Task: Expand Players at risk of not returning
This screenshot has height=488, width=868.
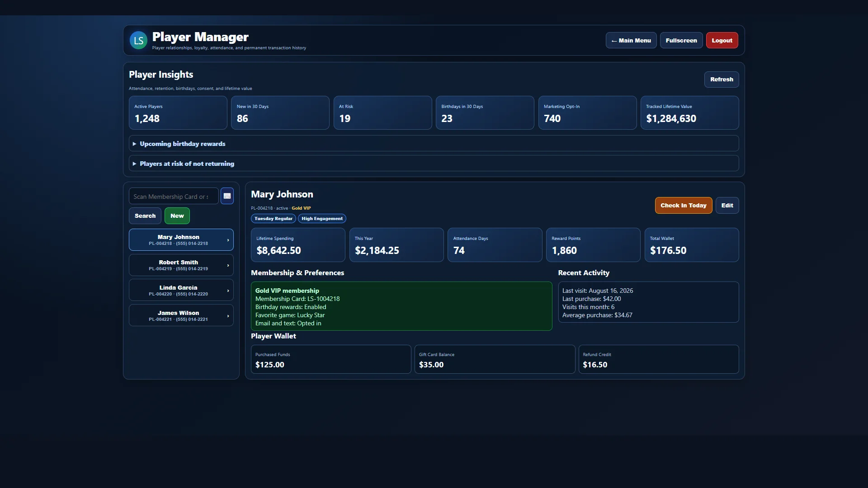Action: click(x=434, y=164)
